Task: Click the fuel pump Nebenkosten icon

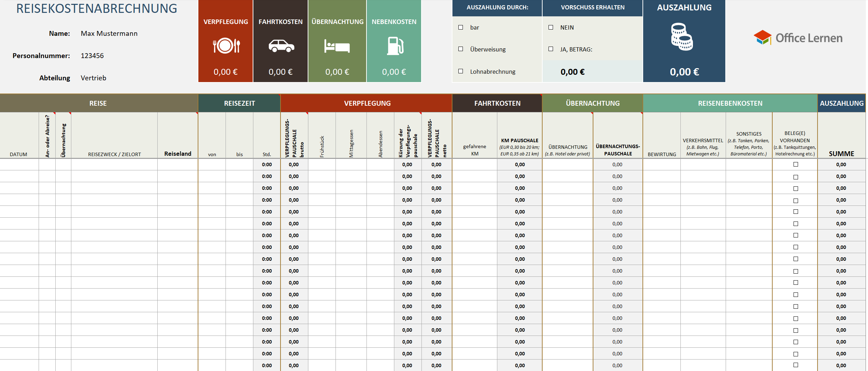Action: tap(395, 46)
